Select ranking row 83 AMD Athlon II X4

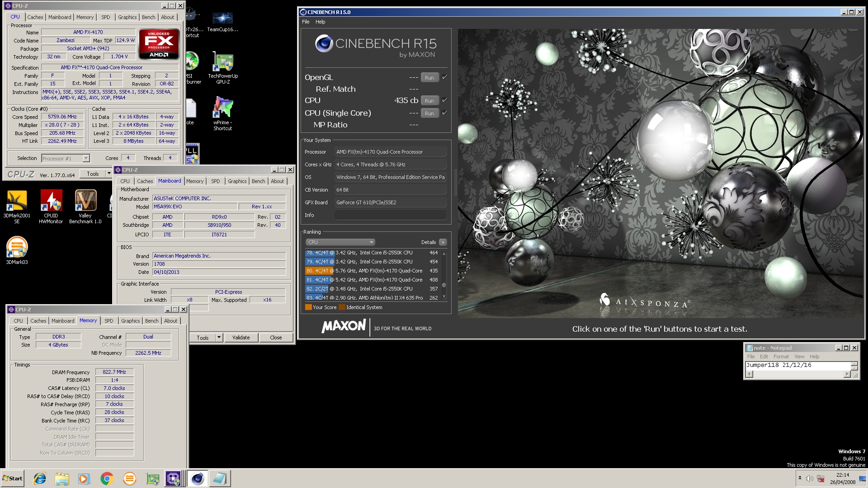coord(372,297)
